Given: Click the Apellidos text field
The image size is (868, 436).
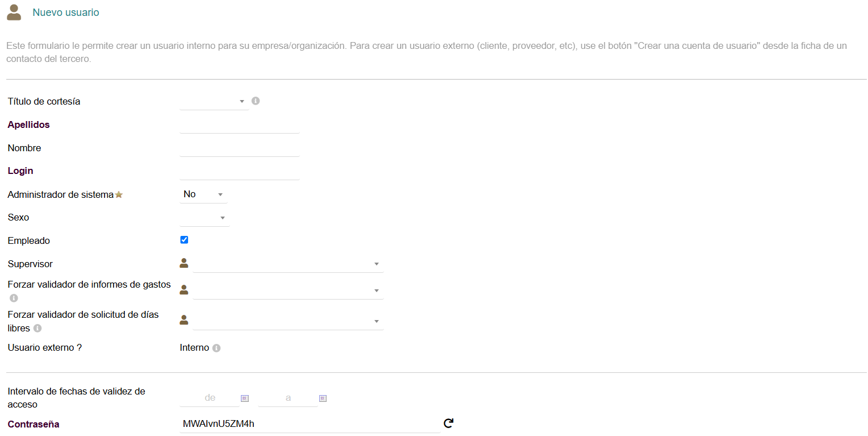Looking at the screenshot, I should [x=239, y=125].
